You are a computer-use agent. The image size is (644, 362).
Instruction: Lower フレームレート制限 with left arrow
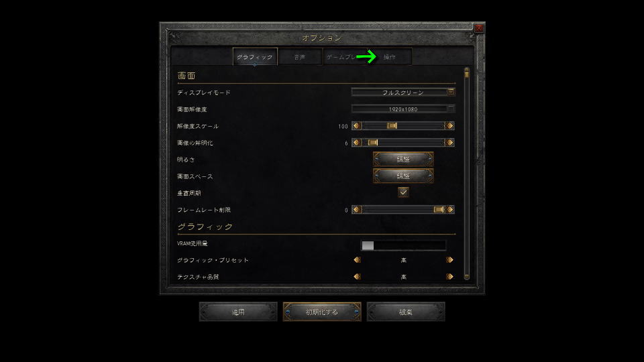[x=356, y=210]
